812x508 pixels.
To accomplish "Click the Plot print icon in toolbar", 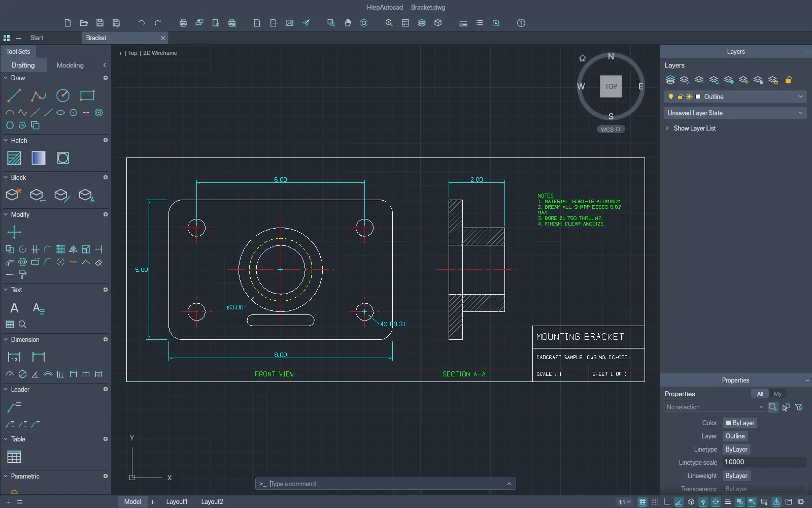I will click(183, 23).
